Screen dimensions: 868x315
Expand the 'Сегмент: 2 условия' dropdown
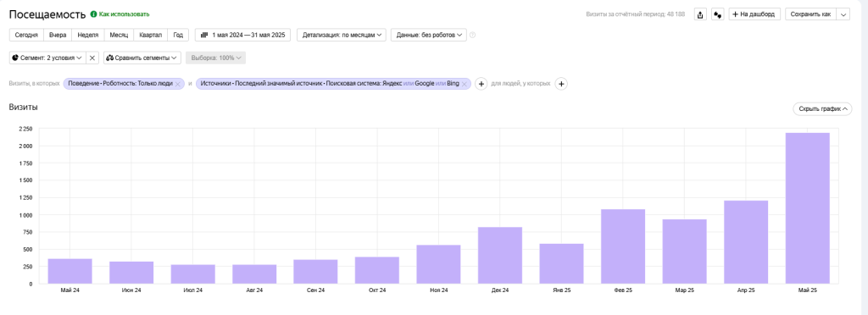coord(47,58)
